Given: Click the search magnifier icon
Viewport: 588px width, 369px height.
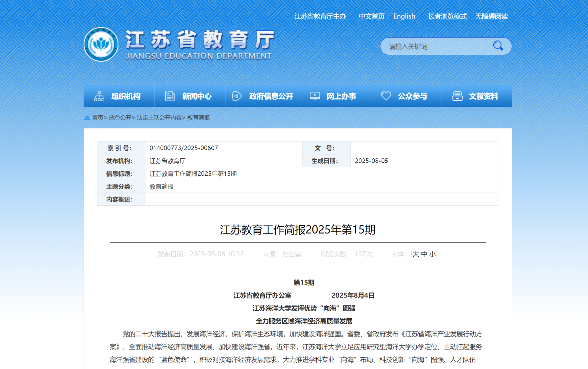Looking at the screenshot, I should [x=498, y=46].
